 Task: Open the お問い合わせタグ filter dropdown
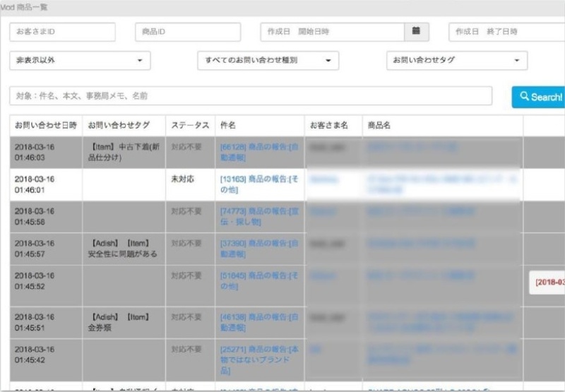[456, 61]
